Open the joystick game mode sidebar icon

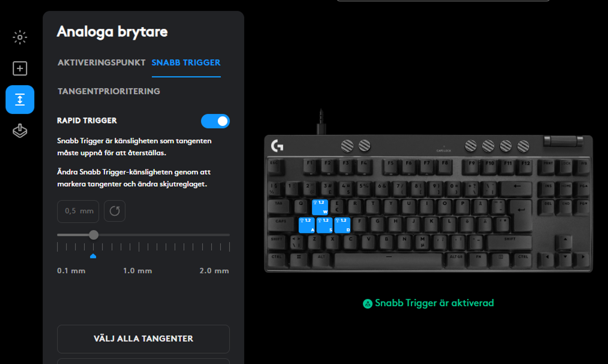click(x=20, y=131)
